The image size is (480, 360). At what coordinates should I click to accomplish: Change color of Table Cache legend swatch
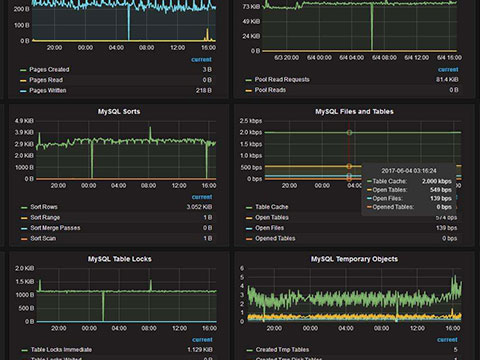[x=249, y=208]
